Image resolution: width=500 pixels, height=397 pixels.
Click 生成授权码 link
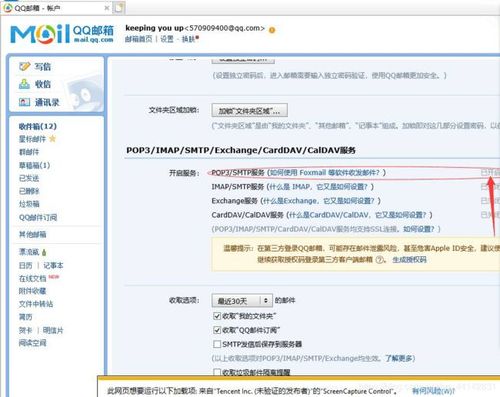pyautogui.click(x=409, y=260)
